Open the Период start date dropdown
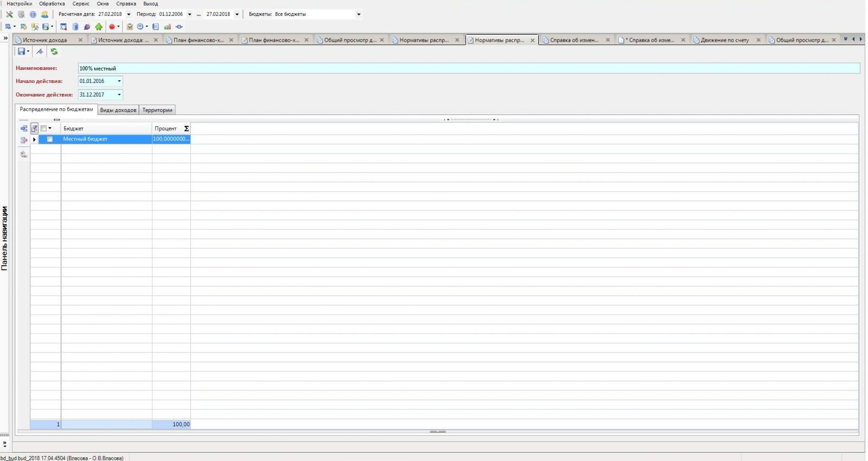The height and width of the screenshot is (461, 868). pyautogui.click(x=189, y=14)
